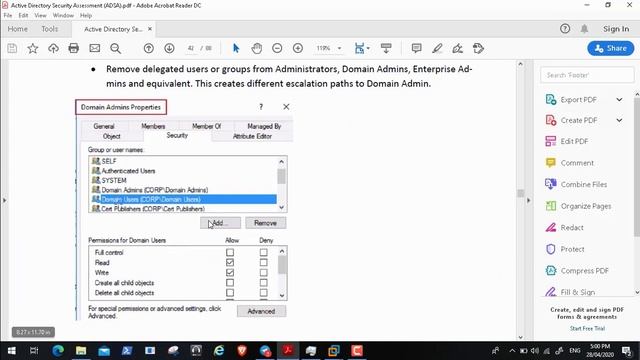Tick Delete all child objects Deny checkbox
This screenshot has height=360, width=640.
pyautogui.click(x=264, y=293)
